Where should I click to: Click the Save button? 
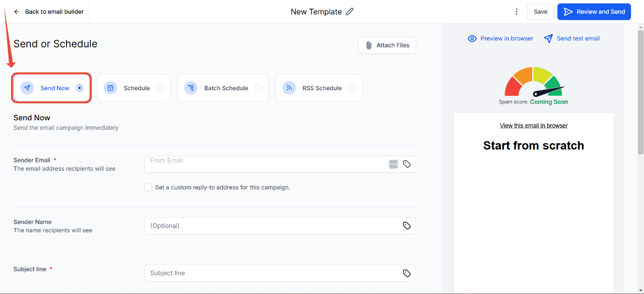click(x=541, y=11)
